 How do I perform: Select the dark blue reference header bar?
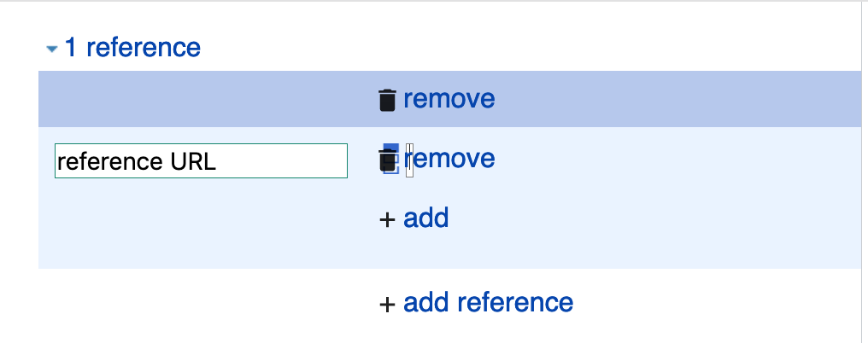(x=449, y=99)
